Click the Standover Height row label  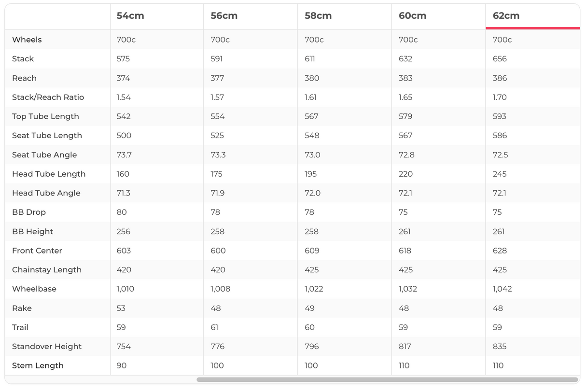tap(47, 347)
